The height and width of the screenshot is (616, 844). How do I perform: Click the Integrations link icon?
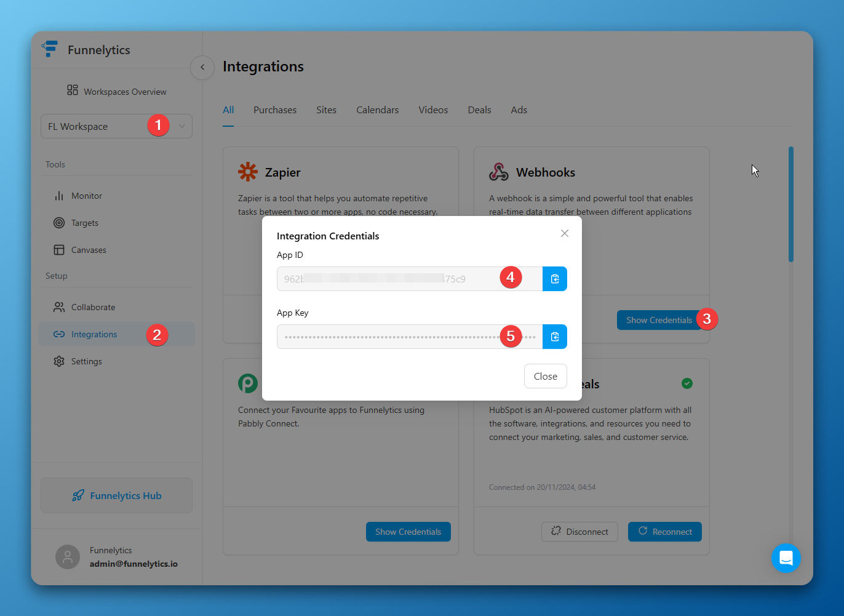click(x=59, y=334)
